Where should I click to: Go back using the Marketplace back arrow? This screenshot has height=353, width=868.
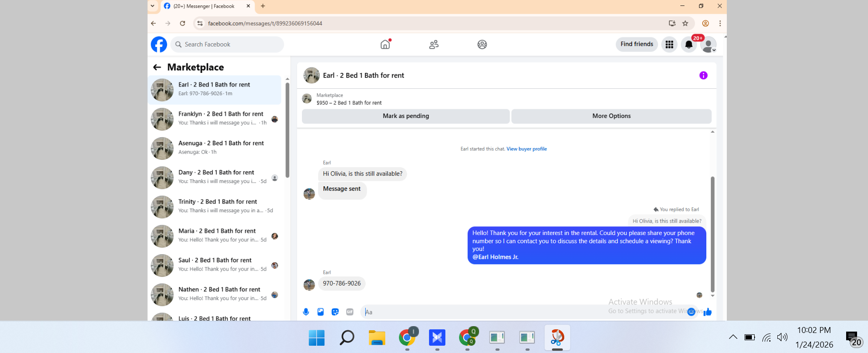click(x=157, y=67)
